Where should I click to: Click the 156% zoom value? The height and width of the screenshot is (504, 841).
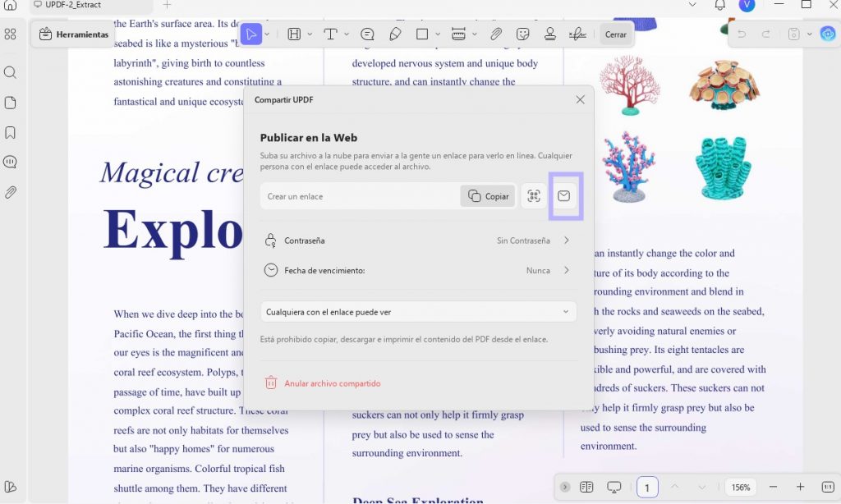pos(741,488)
